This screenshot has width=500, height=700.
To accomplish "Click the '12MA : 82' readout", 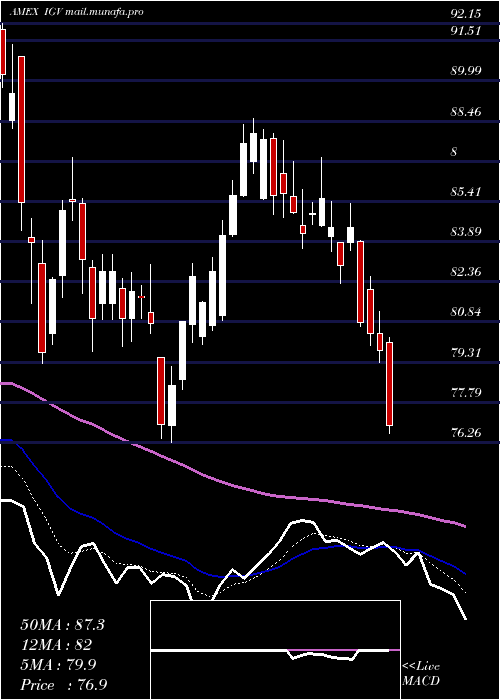I will pyautogui.click(x=56, y=645).
